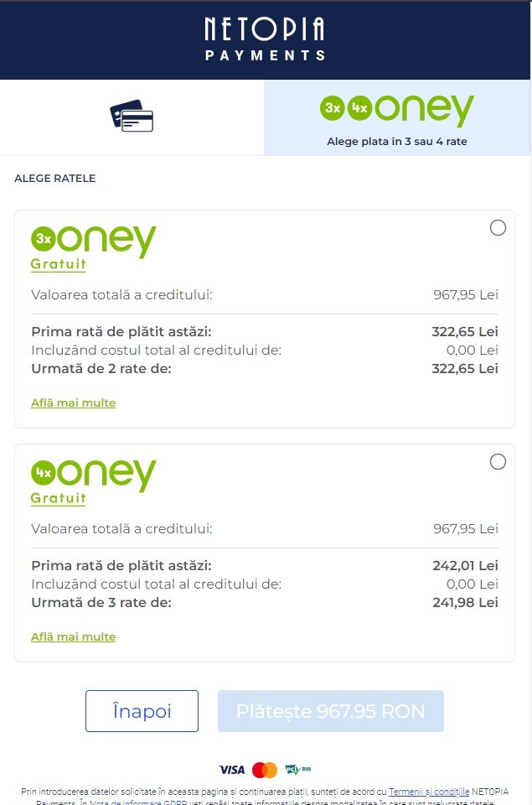Click the Gratuit label under 4x Oney
The image size is (532, 805).
click(58, 498)
